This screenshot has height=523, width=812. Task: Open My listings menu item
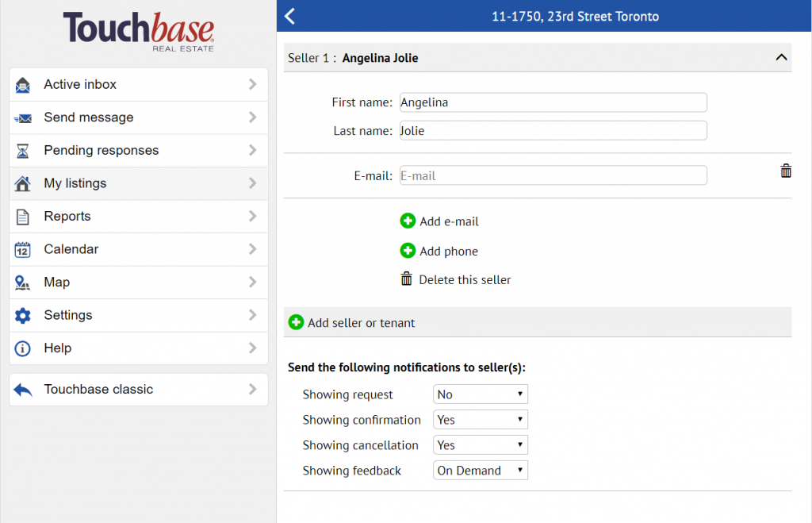139,183
